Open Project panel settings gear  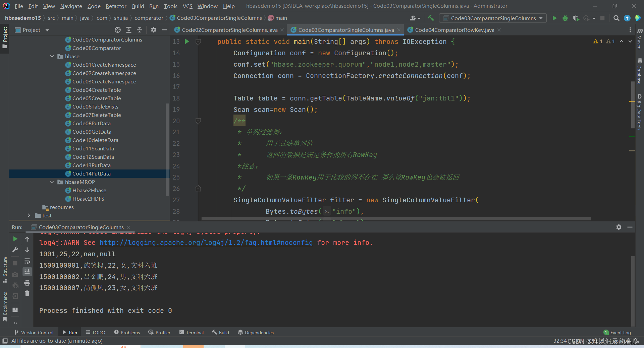coord(154,30)
